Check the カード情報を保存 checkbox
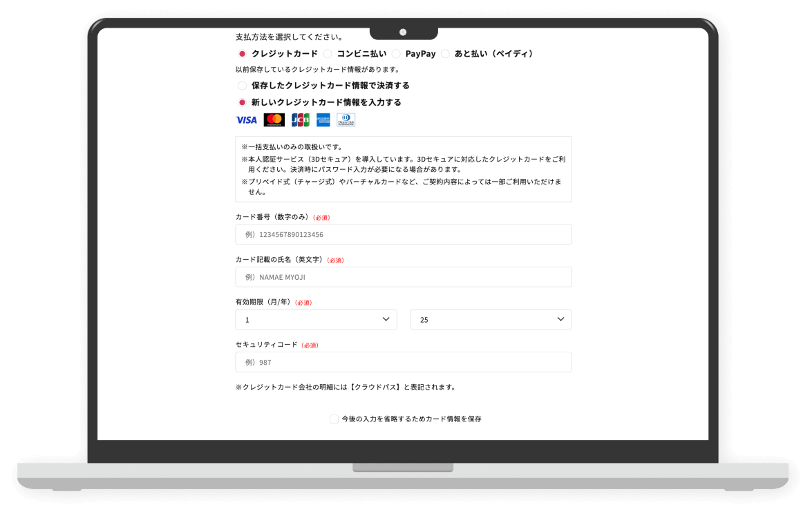Image resolution: width=812 pixels, height=514 pixels. [334, 419]
